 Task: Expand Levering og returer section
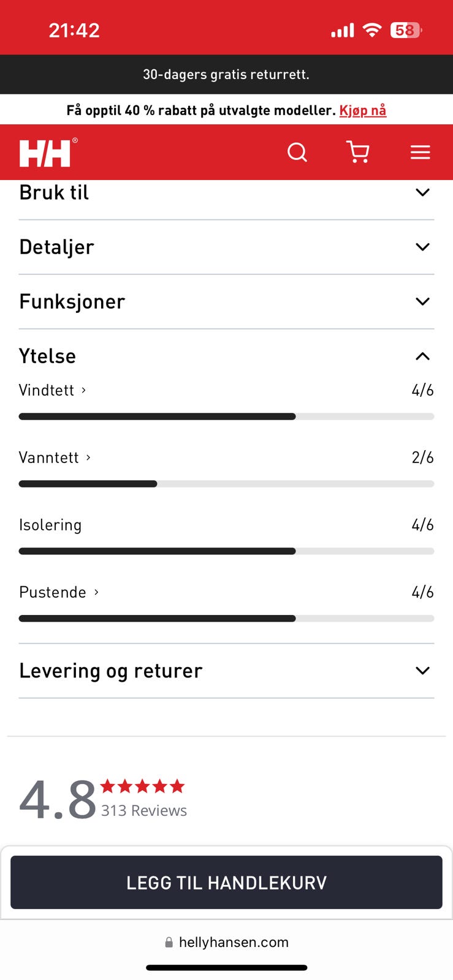pos(422,671)
